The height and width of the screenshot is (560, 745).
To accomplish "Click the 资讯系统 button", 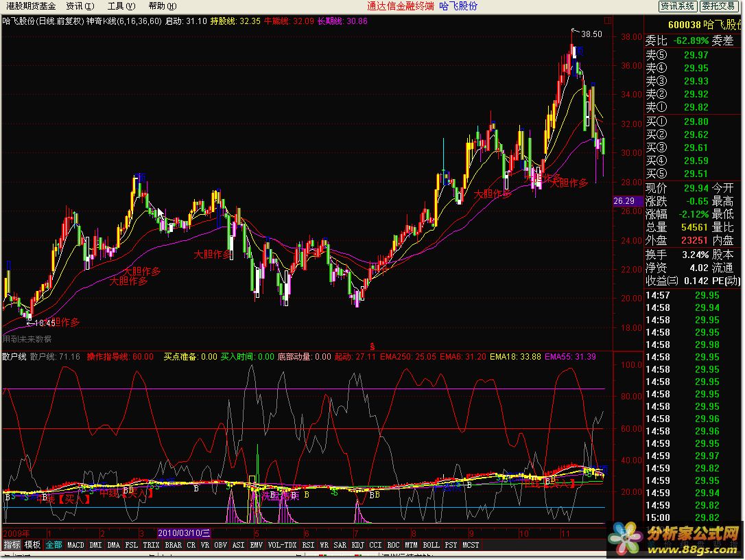I will (678, 6).
